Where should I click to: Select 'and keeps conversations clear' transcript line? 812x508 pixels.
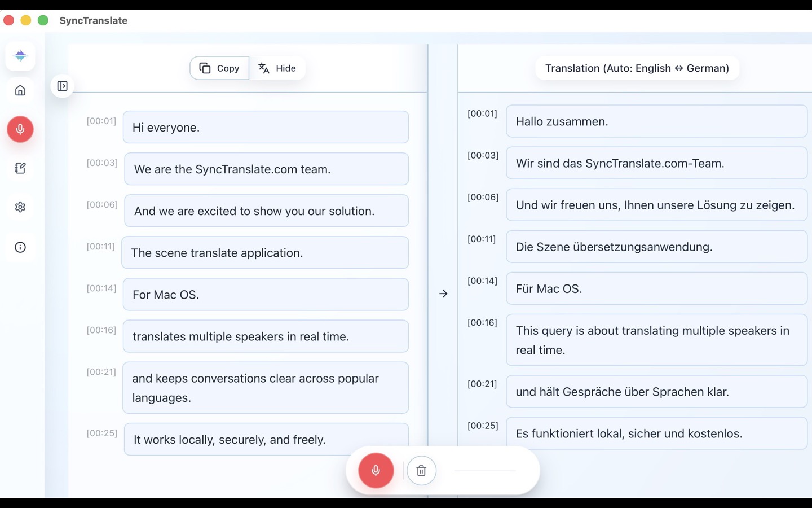click(266, 388)
